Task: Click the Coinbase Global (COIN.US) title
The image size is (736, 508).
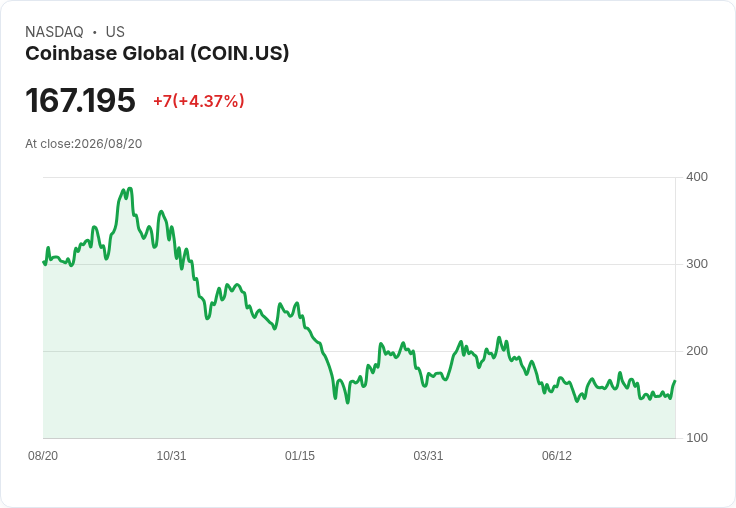Action: 157,53
